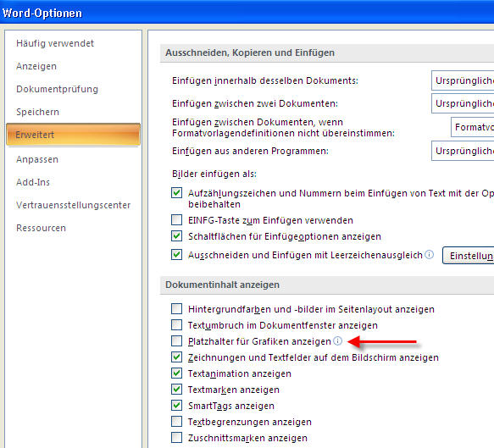Open Einfügen aus anderen Programmen dropdown

coord(463,151)
